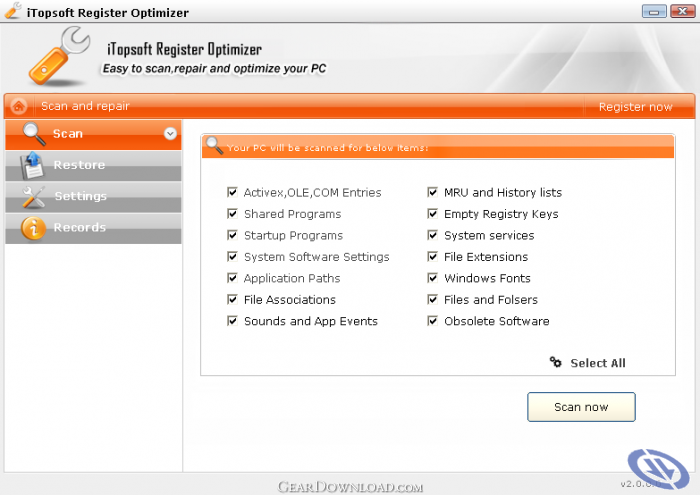Open the Settings sidebar tab
The width and height of the screenshot is (700, 495).
tap(93, 197)
